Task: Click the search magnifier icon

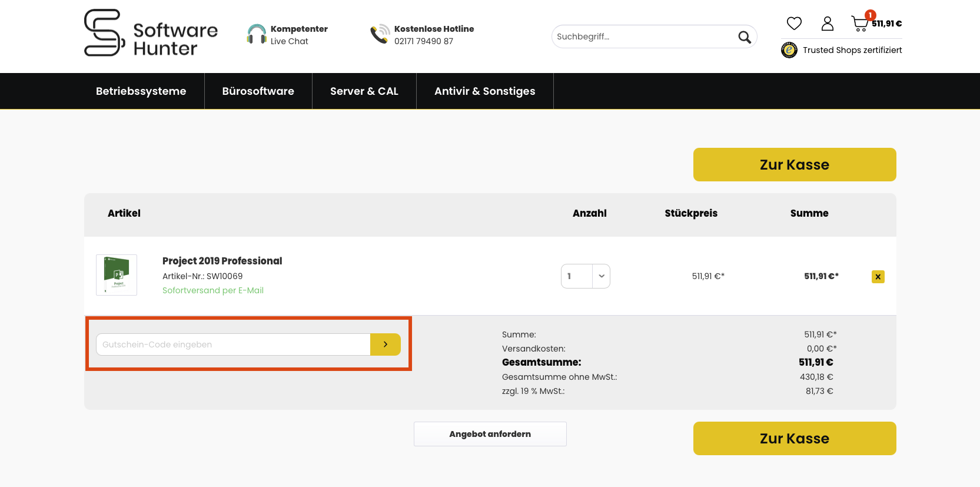Action: [x=745, y=37]
